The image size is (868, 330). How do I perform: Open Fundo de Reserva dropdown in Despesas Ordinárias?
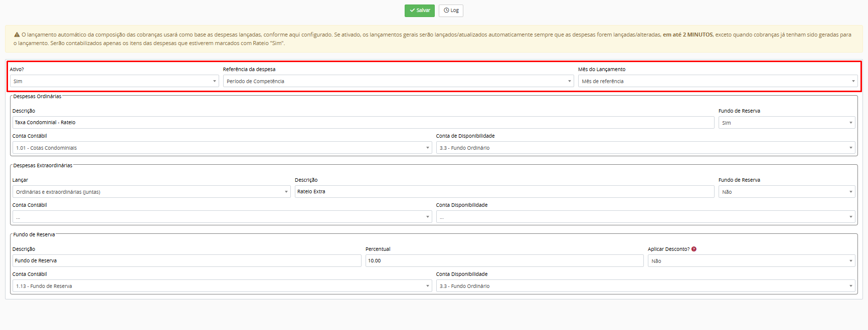[786, 123]
